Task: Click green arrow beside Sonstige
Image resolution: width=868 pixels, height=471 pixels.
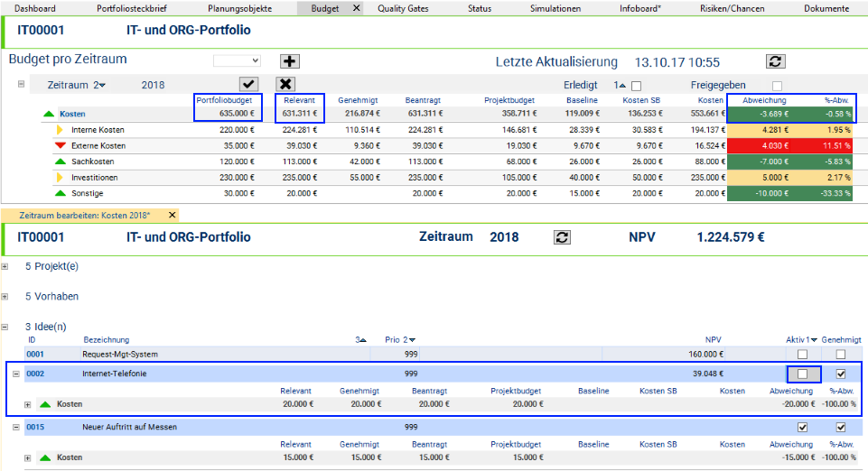Action: (60, 193)
